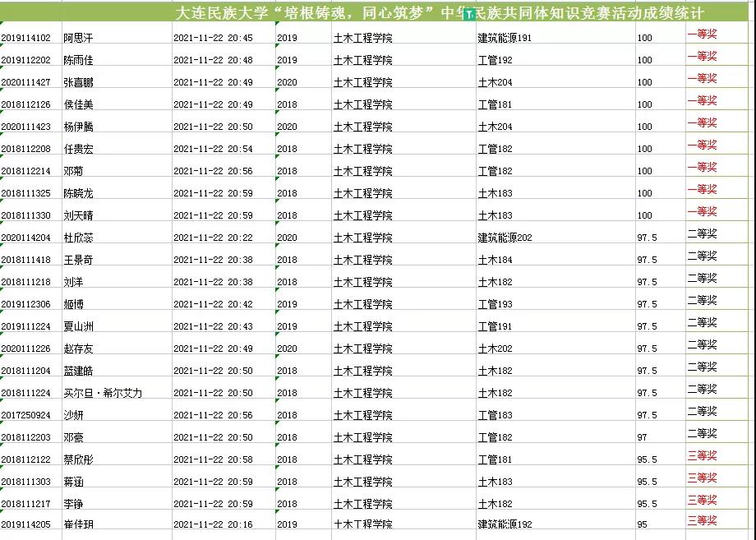Click student ID 2018111218

pos(25,282)
